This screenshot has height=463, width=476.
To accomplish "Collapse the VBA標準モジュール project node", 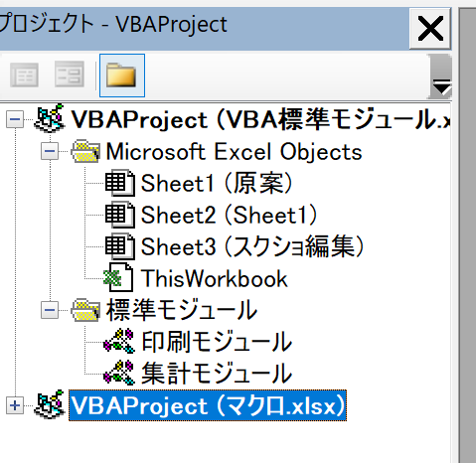I will point(15,119).
